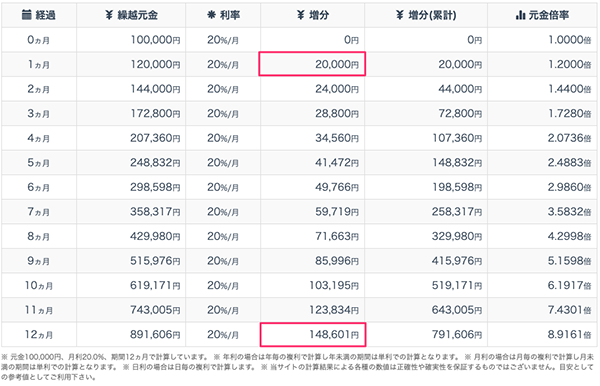Select the highlighted 20,000円 increment cell
The height and width of the screenshot is (386, 600).
coord(312,64)
